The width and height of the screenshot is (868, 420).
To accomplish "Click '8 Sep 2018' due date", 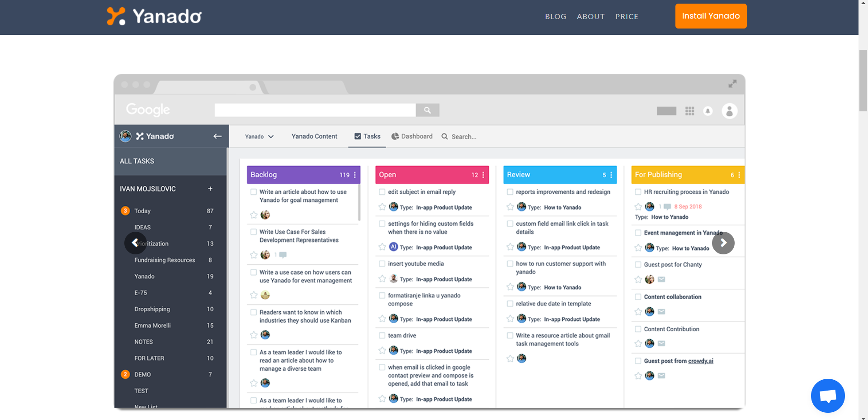I will coord(688,206).
